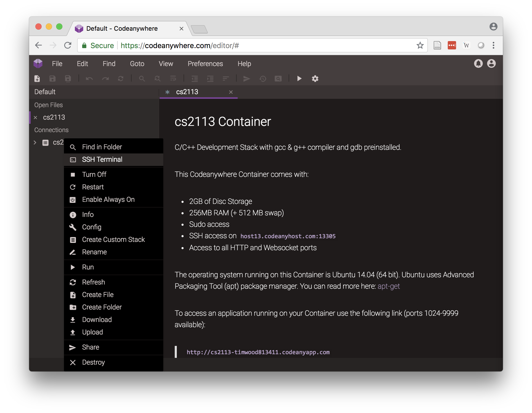Image resolution: width=532 pixels, height=413 pixels.
Task: Open the Preferences menu
Action: tap(205, 64)
